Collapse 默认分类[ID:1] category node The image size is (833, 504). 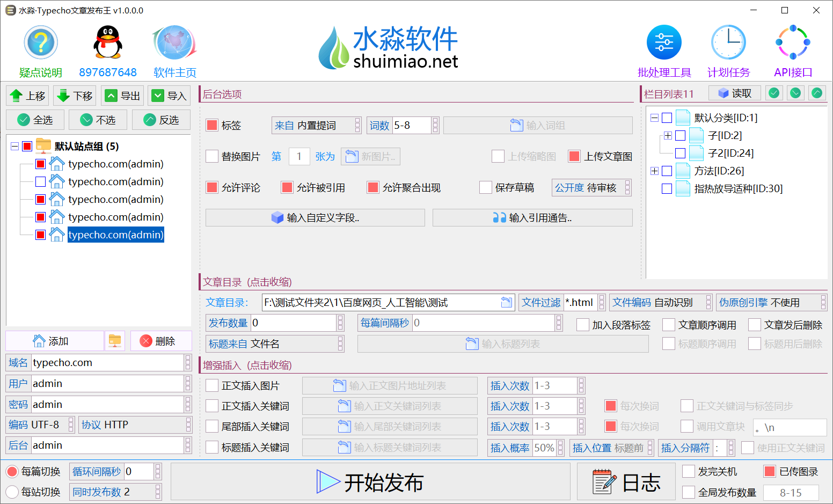(654, 118)
